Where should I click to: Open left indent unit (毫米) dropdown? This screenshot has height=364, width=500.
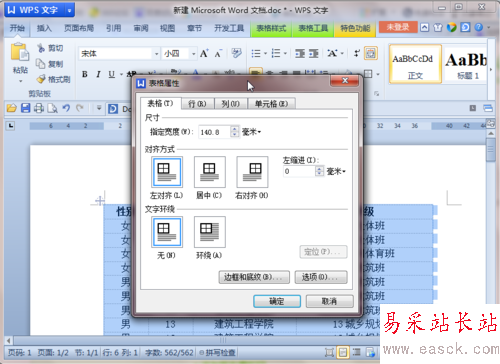click(x=336, y=171)
